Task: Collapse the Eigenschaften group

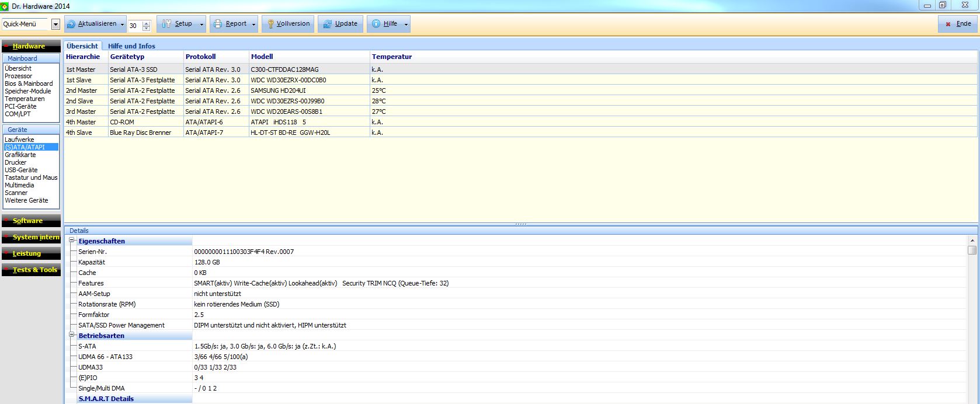Action: [x=72, y=241]
